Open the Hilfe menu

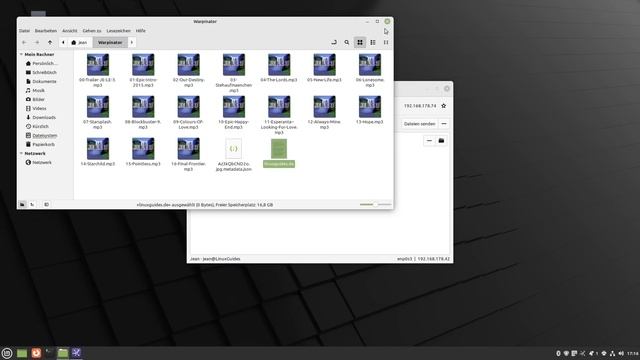(x=140, y=31)
